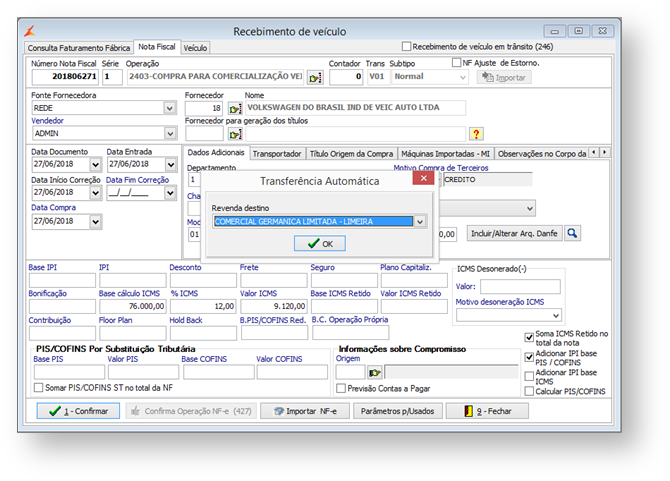Screen dimensions: 670x481
Task: Click the Desconto input field
Action: coord(203,280)
